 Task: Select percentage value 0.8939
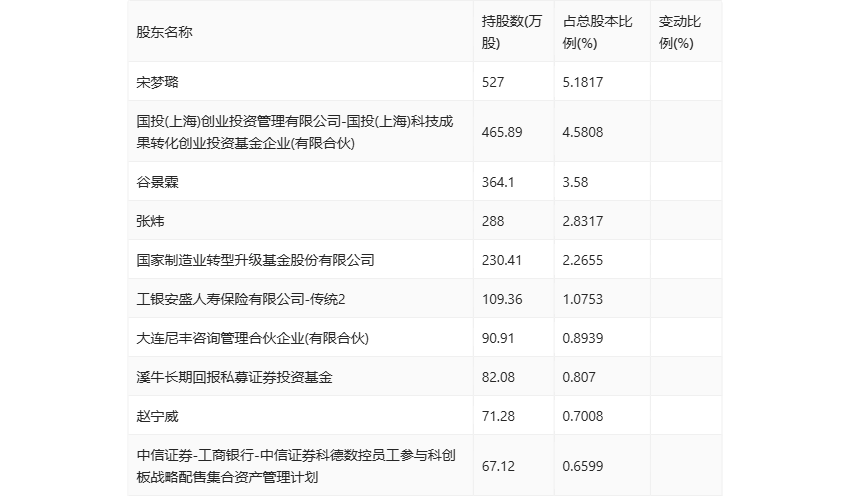click(x=583, y=338)
